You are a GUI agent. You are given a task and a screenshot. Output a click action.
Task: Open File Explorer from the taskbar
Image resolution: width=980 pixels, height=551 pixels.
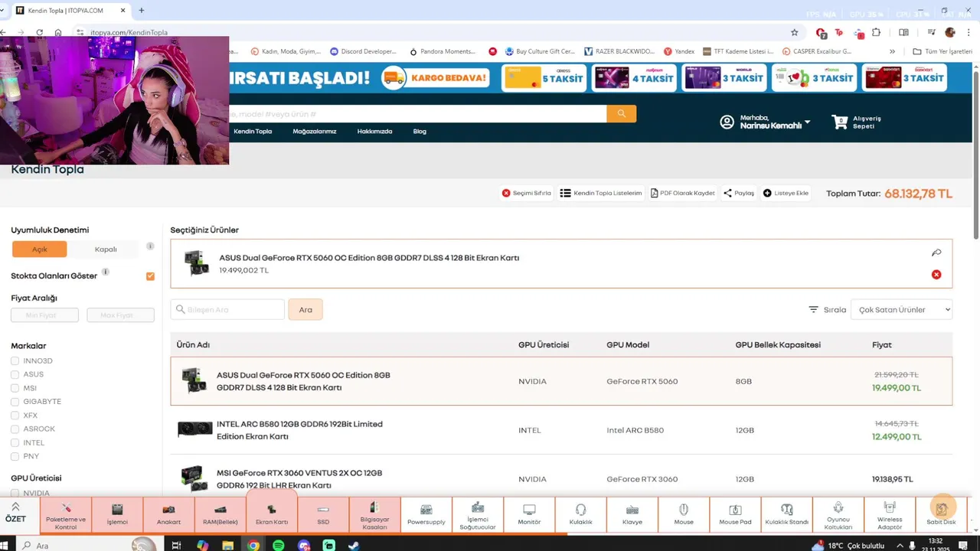pyautogui.click(x=227, y=546)
